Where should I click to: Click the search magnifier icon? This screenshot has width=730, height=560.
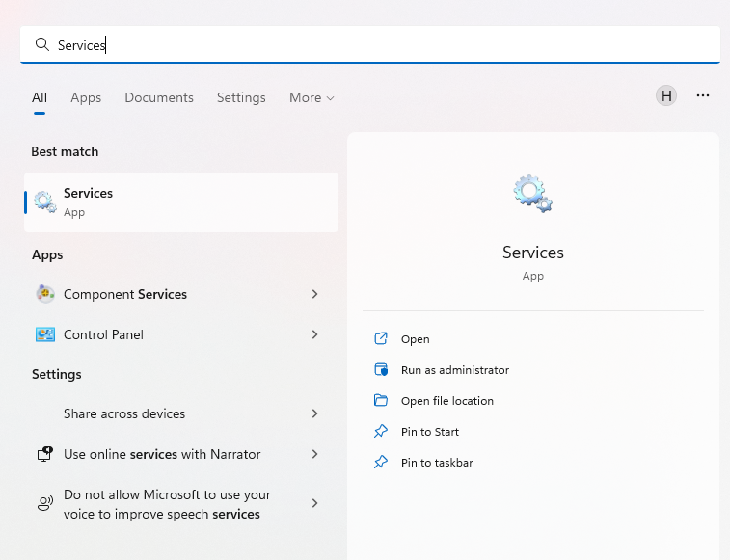(x=41, y=44)
